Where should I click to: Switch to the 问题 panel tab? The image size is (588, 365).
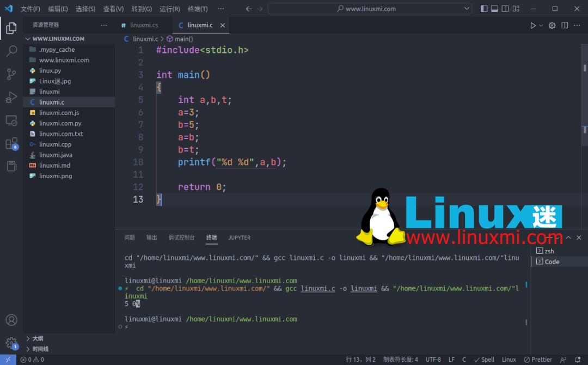click(130, 238)
